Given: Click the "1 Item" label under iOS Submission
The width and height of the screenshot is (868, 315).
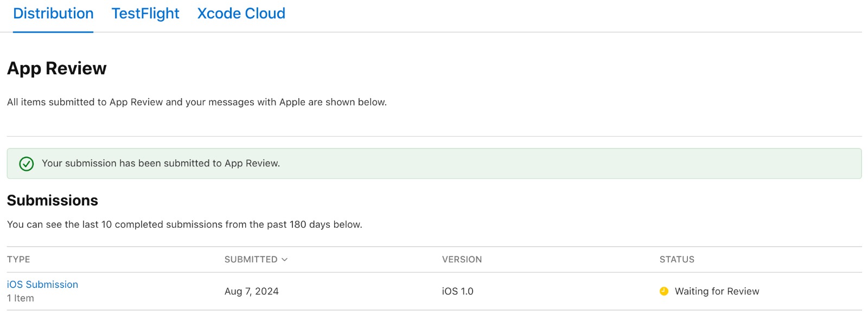Looking at the screenshot, I should [x=21, y=298].
